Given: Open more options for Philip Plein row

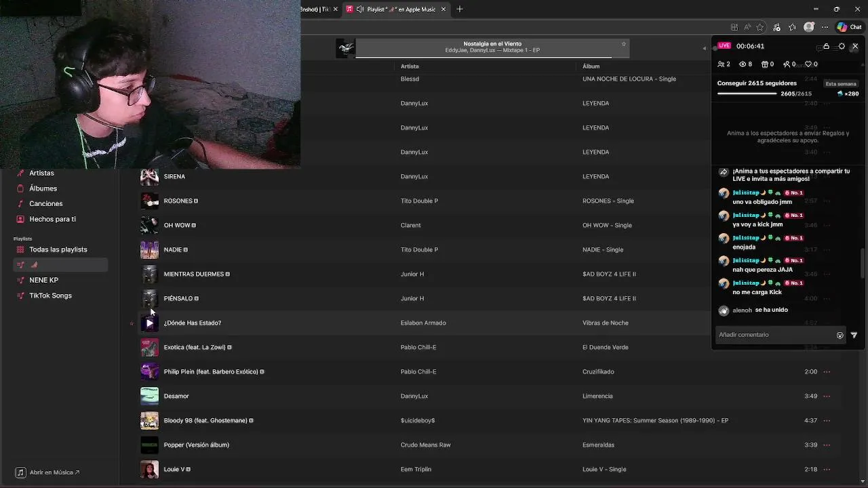Looking at the screenshot, I should coord(827,371).
